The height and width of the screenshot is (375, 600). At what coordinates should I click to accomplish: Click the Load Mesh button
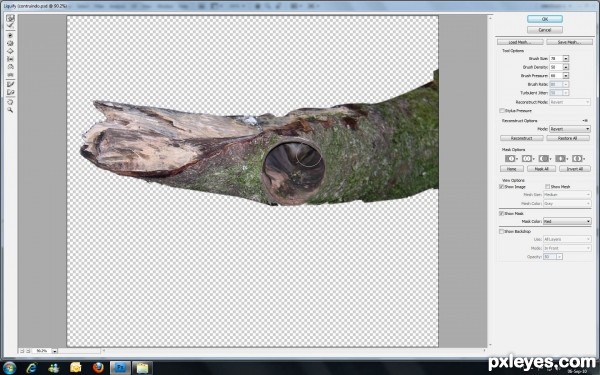(520, 42)
